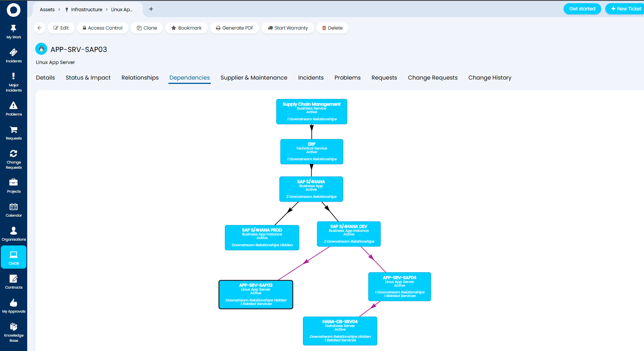Select the APP-SRV-SAP03 diagram node
Viewport: 644px width, 351px height.
256,295
